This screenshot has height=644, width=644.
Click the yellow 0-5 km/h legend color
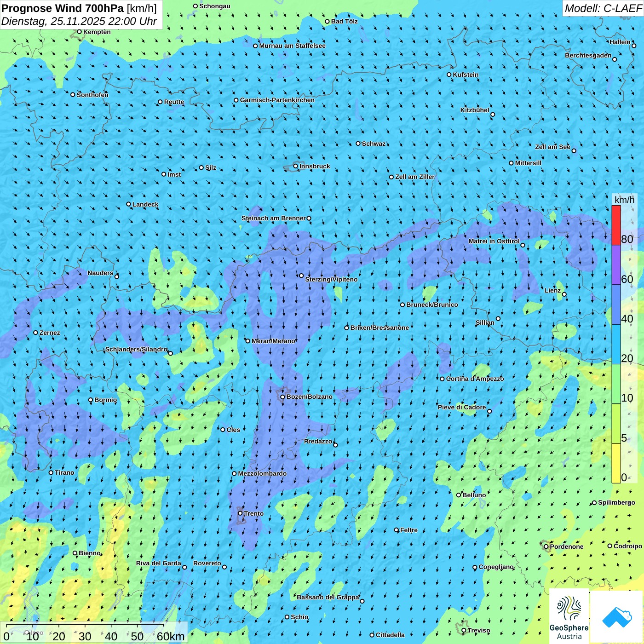pyautogui.click(x=616, y=463)
